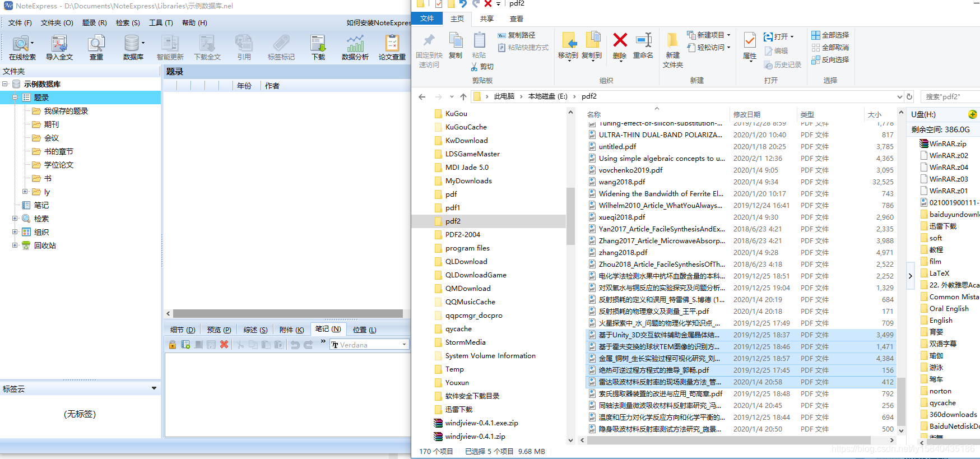This screenshot has width=980, height=459.
Task: Click the undo icon in notes toolbar
Action: (295, 345)
